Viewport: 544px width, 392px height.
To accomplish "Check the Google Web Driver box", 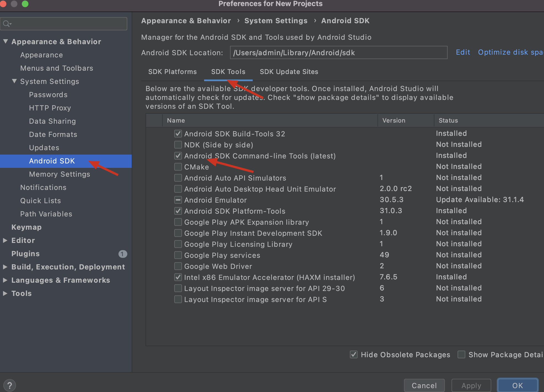I will point(178,266).
